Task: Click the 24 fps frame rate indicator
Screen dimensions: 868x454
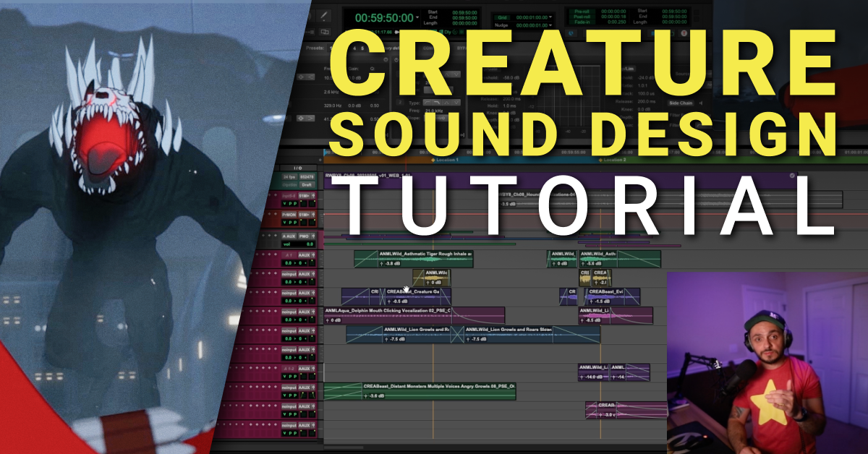Action: point(289,177)
